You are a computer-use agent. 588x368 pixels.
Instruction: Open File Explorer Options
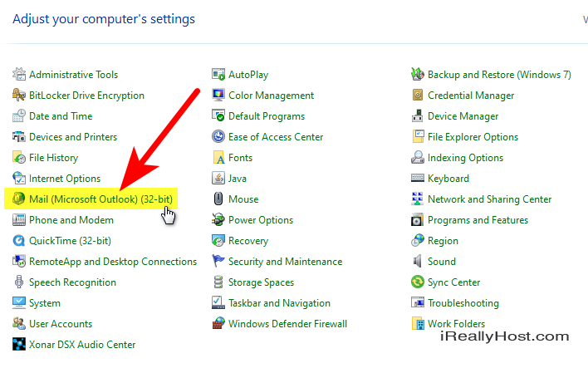[473, 137]
